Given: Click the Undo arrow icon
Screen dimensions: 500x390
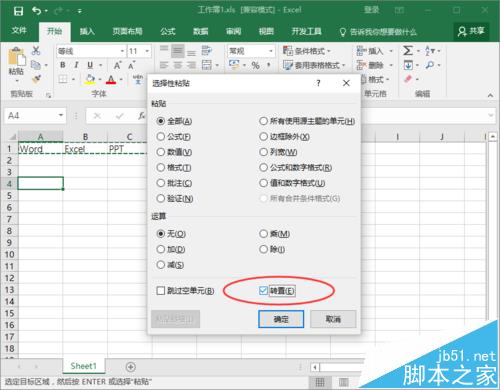Looking at the screenshot, I should pos(36,11).
